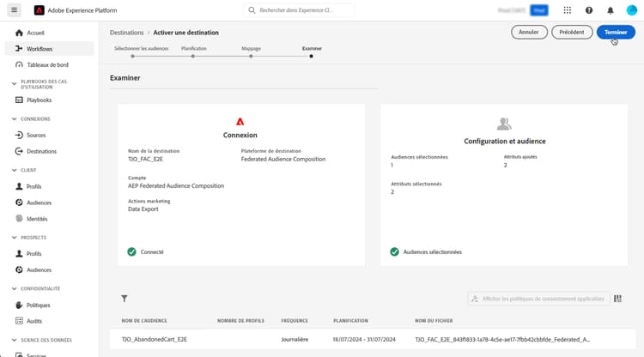Focus the Experience Cloud search field

pos(299,10)
